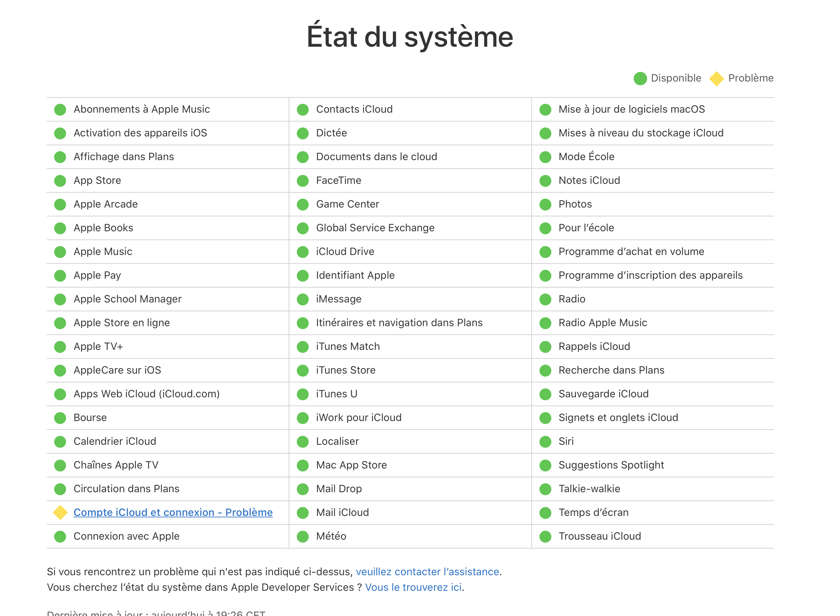840x616 pixels.
Task: Click the Apple Music service label
Action: coord(103,252)
